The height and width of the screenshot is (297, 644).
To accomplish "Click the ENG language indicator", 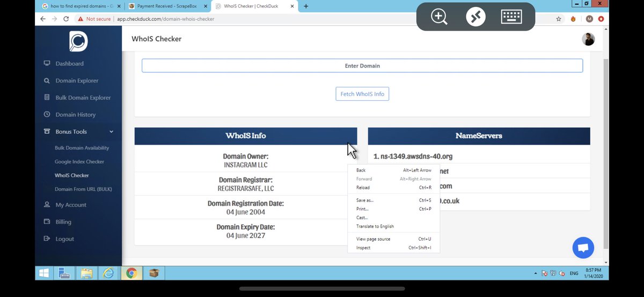I will coord(574,273).
